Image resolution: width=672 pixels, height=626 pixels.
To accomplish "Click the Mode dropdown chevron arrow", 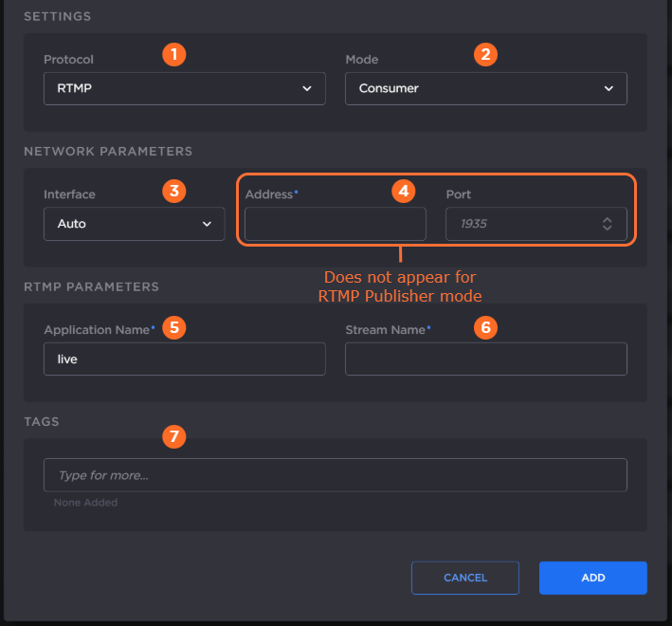I will click(x=608, y=88).
